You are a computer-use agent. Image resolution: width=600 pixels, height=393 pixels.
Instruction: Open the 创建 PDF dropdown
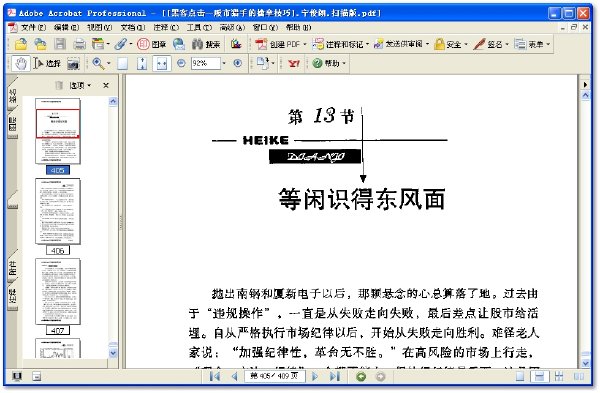[281, 44]
